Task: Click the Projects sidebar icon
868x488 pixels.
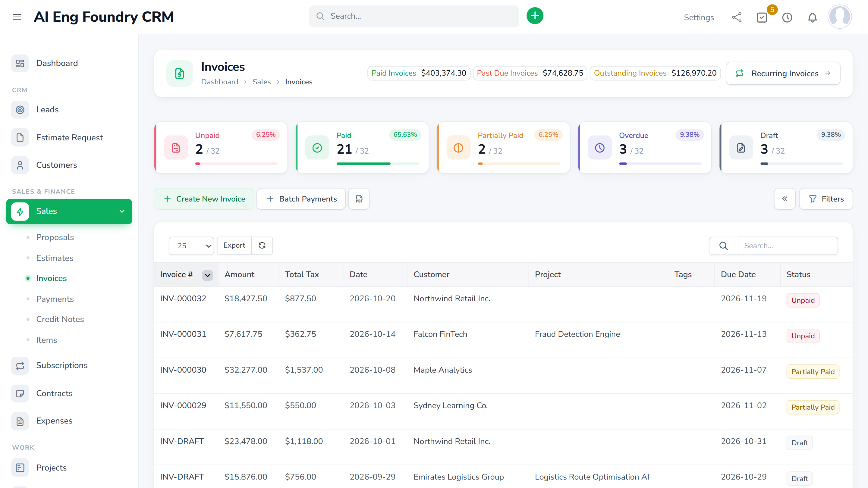Action: coord(20,468)
